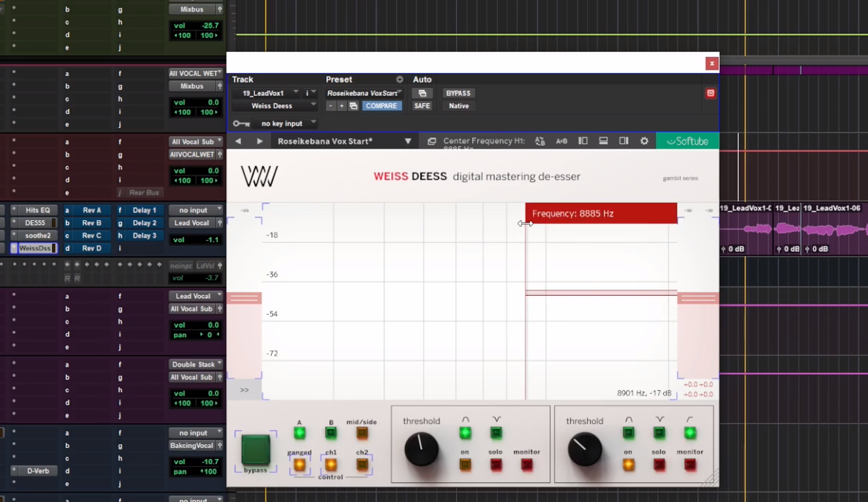Click the A/B swap preset icon
The height and width of the screenshot is (502, 868).
click(540, 141)
